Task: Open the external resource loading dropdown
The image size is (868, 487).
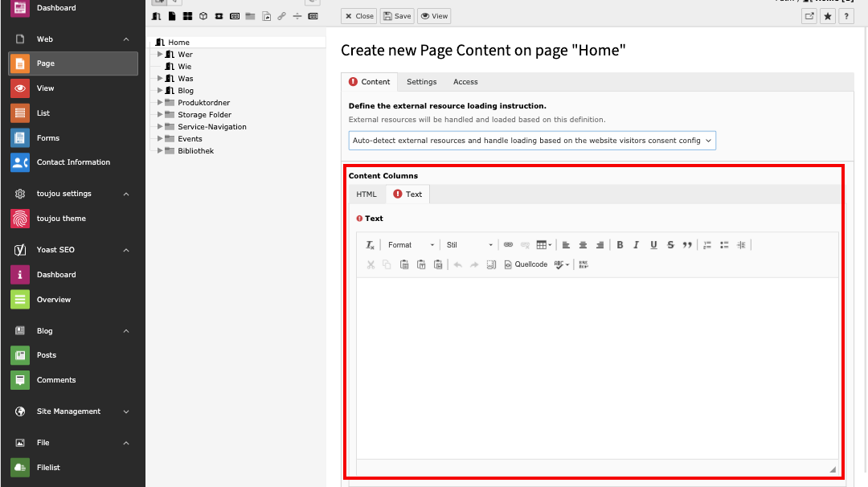Action: tap(532, 141)
